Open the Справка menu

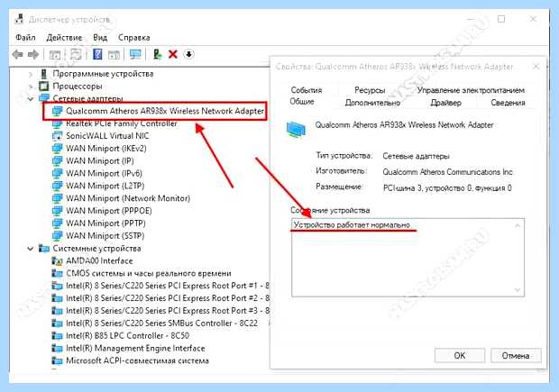134,38
